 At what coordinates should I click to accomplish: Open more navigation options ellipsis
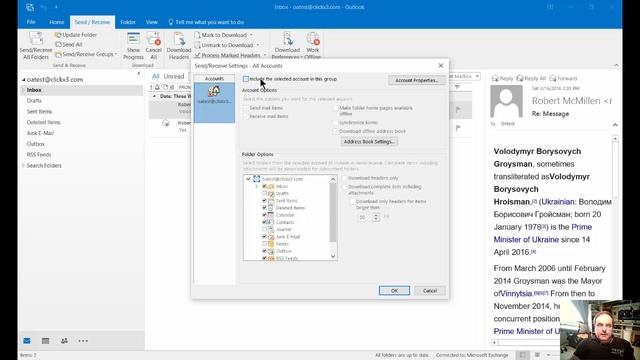[83, 341]
